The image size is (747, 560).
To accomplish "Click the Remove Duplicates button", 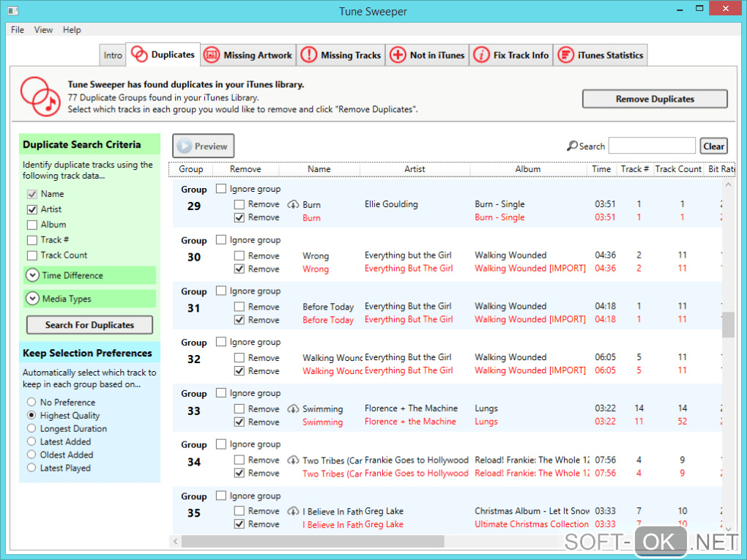I will click(655, 99).
